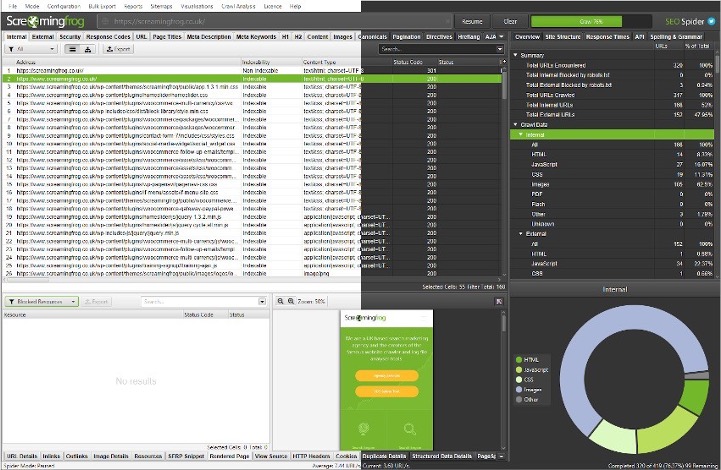The width and height of the screenshot is (721, 470).
Task: Click the Screaming Frog logo
Action: click(45, 20)
